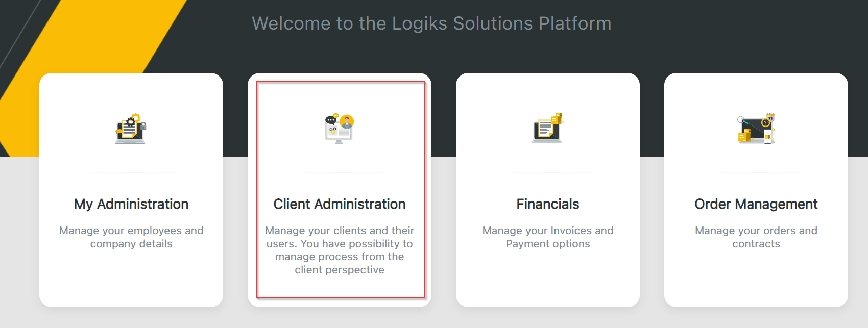The image size is (868, 328).
Task: Click 'Manage your employees and company details' text
Action: tap(131, 237)
